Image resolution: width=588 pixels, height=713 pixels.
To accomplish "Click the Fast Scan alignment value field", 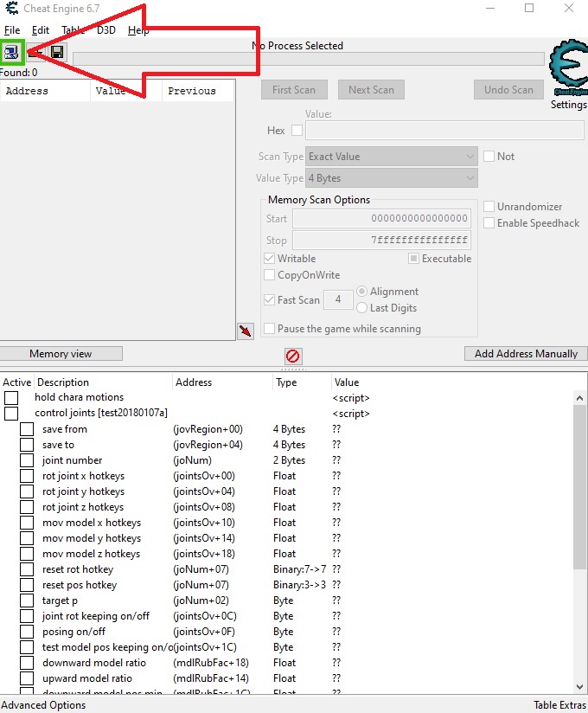I will (338, 299).
